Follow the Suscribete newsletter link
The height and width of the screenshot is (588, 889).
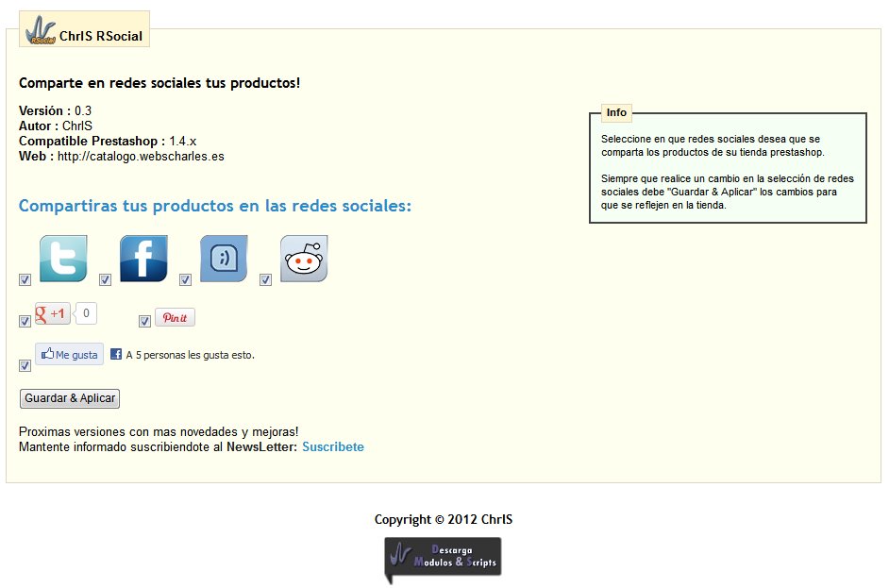[333, 446]
